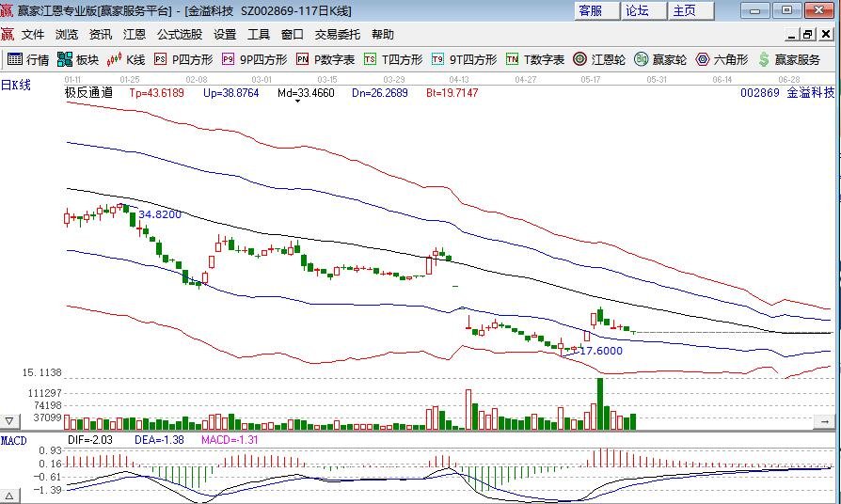The height and width of the screenshot is (504, 841).
Task: Open the 赢家轮 wheel tool
Action: click(660, 59)
